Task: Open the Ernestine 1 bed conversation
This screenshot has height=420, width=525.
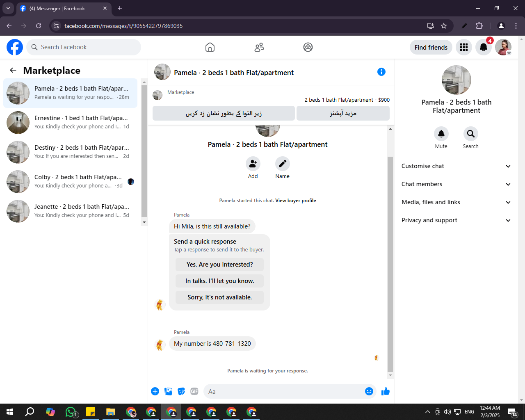Action: point(71,123)
